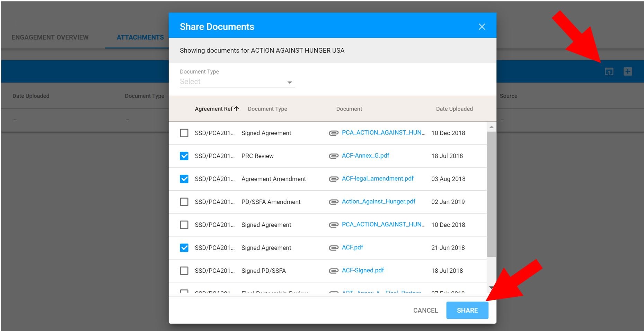Open the Action_Against_Hunger.pdf link

coord(378,201)
